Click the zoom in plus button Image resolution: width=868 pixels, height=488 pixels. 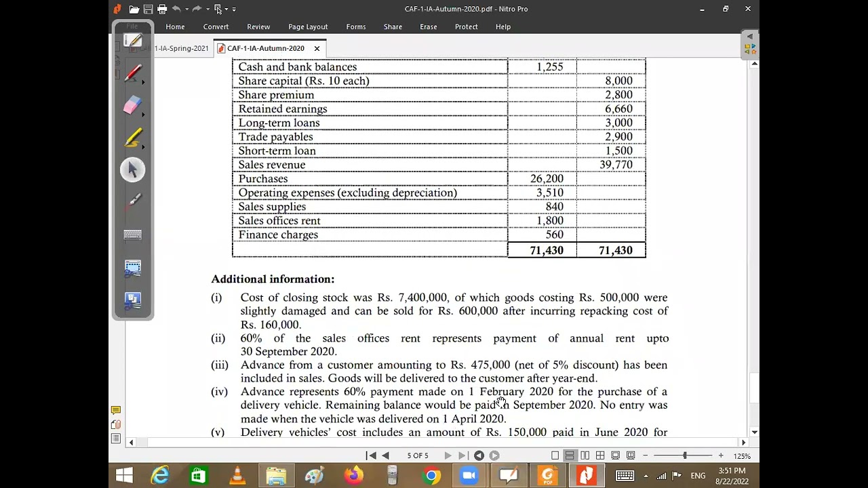(x=721, y=455)
